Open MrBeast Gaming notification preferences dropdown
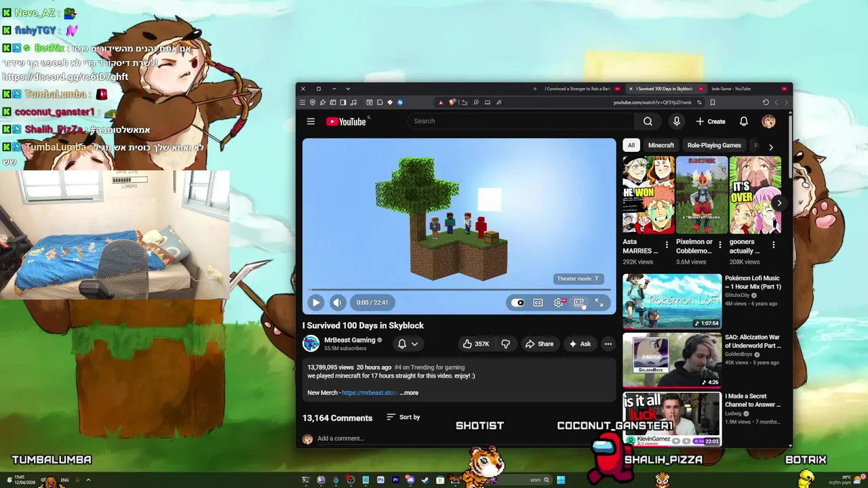The height and width of the screenshot is (488, 868). pyautogui.click(x=408, y=344)
